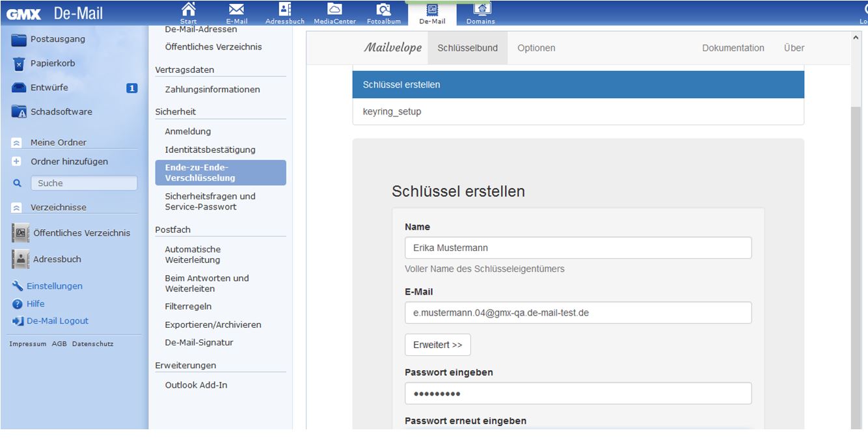Open Exportieren/Archivieren settings
This screenshot has width=868, height=441.
point(213,325)
